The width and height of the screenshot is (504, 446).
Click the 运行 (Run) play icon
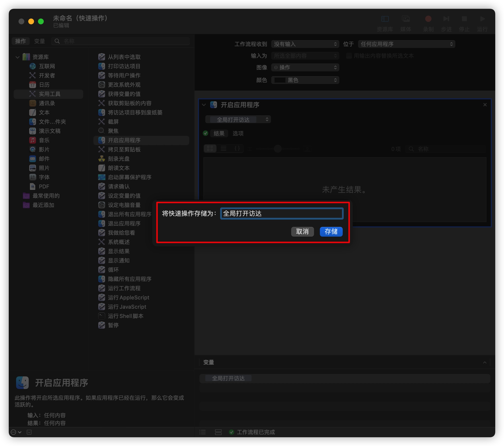click(x=482, y=19)
